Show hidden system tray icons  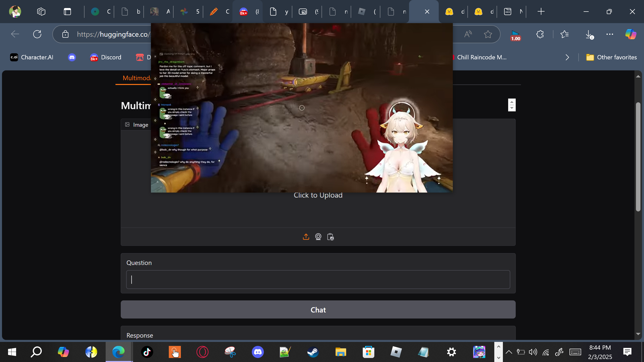(509, 352)
